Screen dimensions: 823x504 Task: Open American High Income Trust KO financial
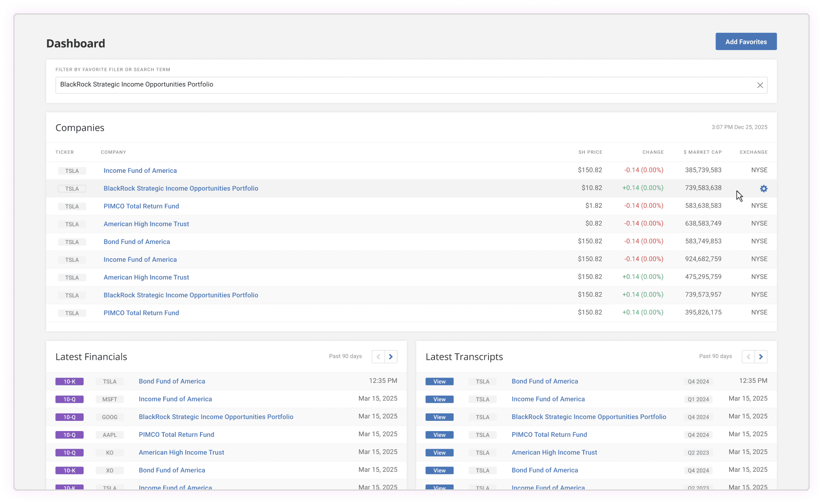click(181, 452)
